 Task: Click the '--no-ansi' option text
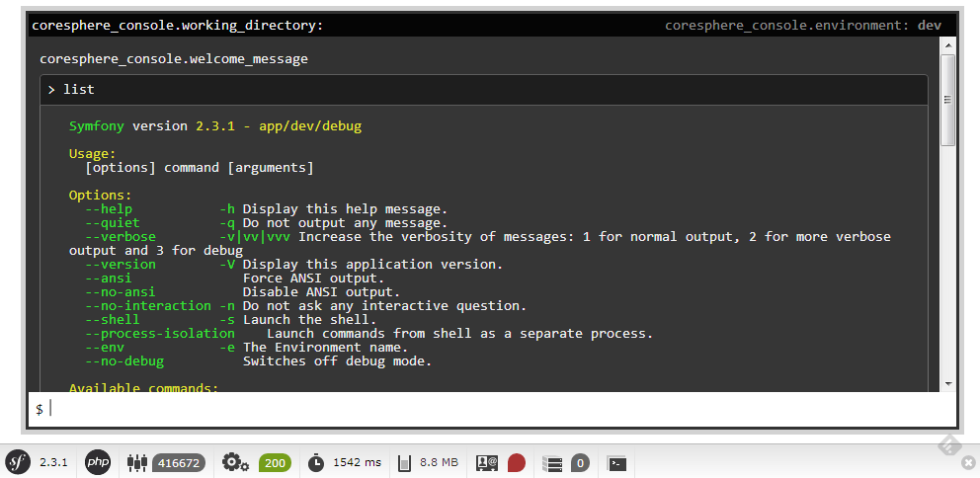tap(121, 291)
